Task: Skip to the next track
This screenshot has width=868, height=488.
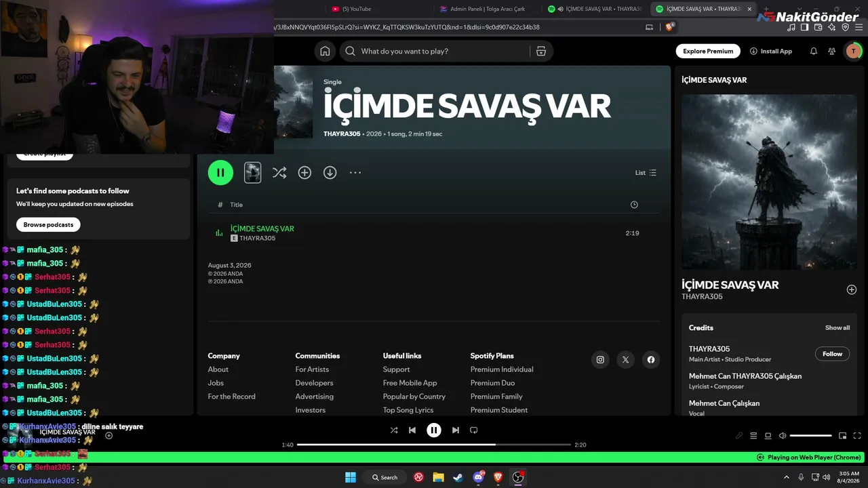Action: pyautogui.click(x=456, y=430)
